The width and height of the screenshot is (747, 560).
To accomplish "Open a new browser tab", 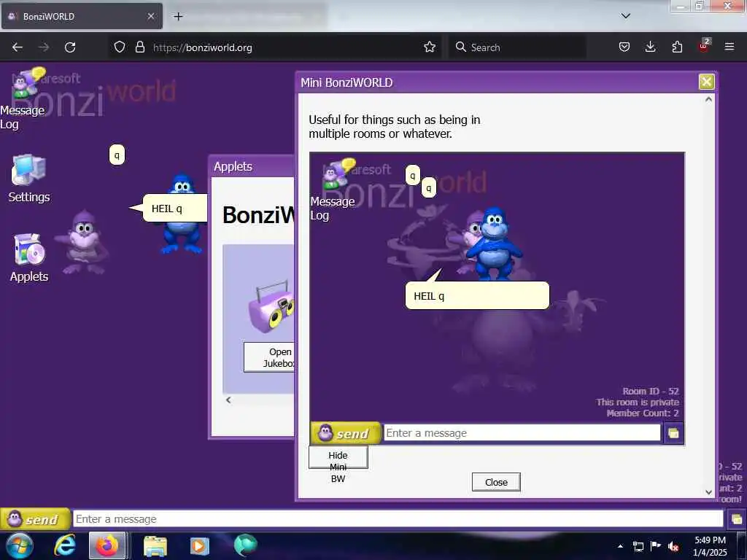I will [178, 16].
